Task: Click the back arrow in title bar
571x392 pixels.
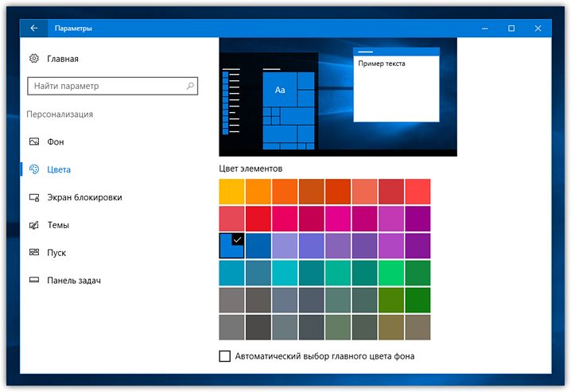Action: pos(34,28)
